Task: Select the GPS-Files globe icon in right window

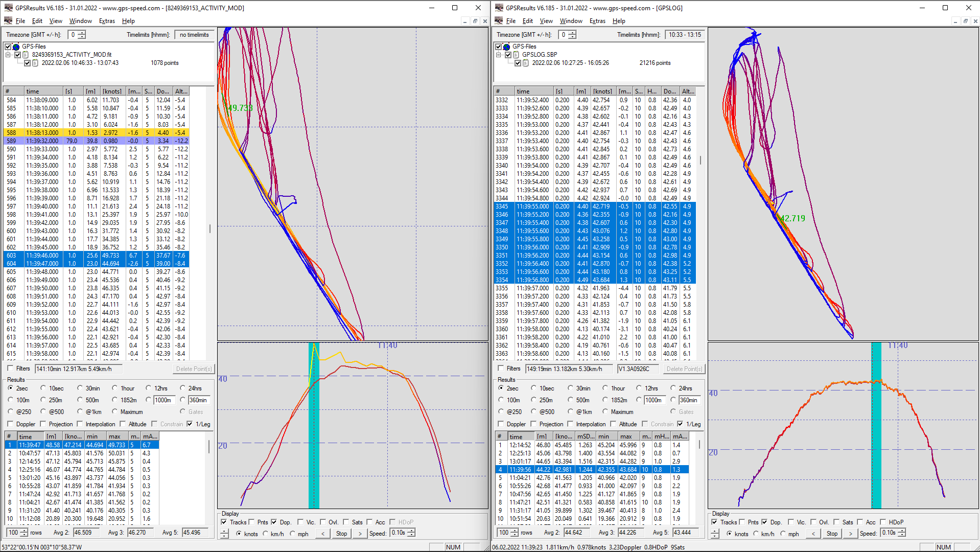Action: coord(507,47)
